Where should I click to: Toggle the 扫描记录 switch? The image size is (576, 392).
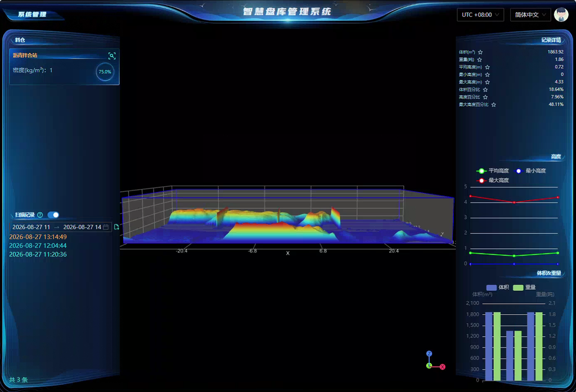(53, 215)
